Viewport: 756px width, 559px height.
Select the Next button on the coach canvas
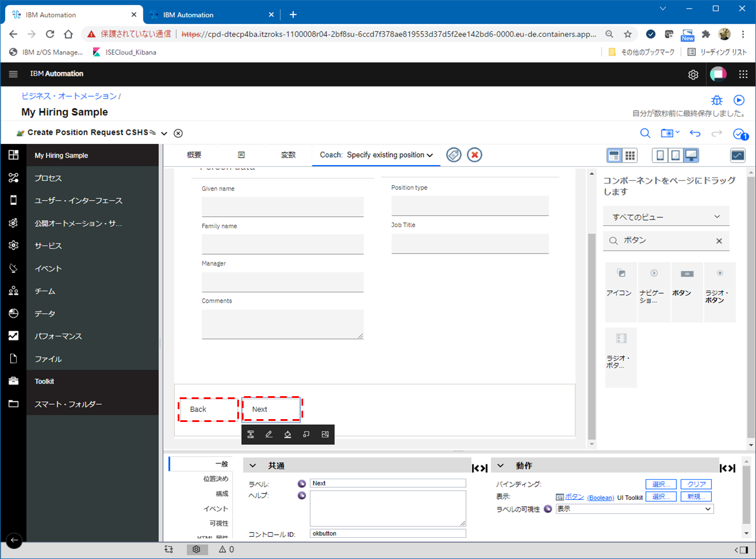click(x=272, y=409)
